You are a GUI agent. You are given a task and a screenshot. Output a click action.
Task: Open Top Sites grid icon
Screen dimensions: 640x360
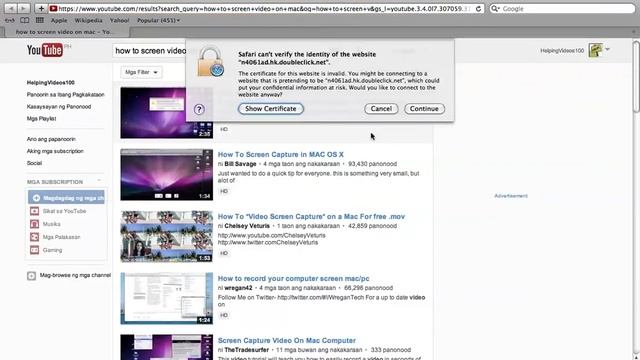click(40, 20)
